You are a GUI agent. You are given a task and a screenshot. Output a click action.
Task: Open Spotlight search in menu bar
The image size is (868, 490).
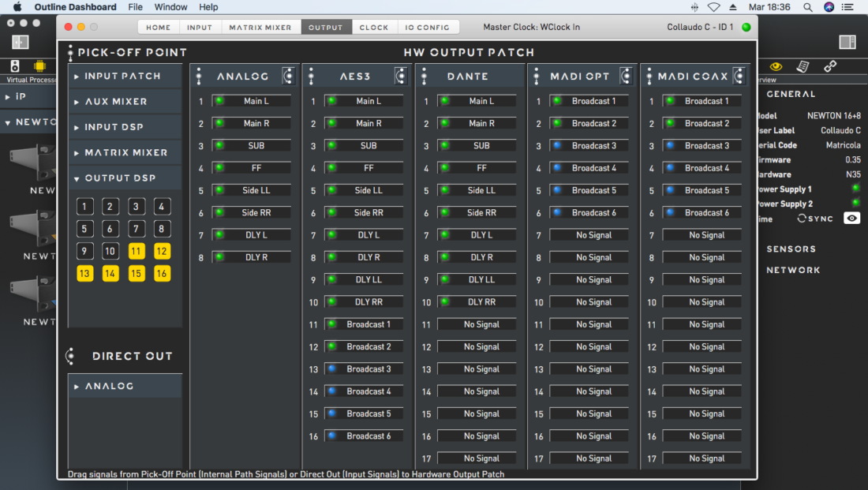(x=808, y=7)
